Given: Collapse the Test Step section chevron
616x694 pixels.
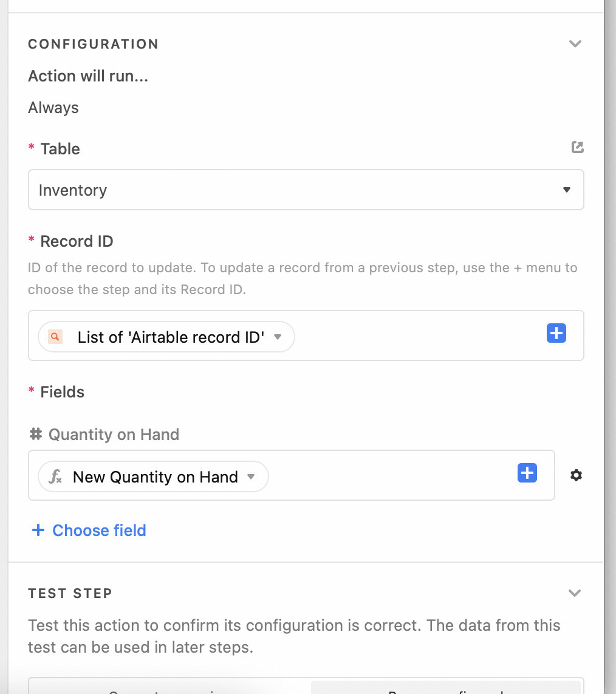Looking at the screenshot, I should [x=575, y=593].
